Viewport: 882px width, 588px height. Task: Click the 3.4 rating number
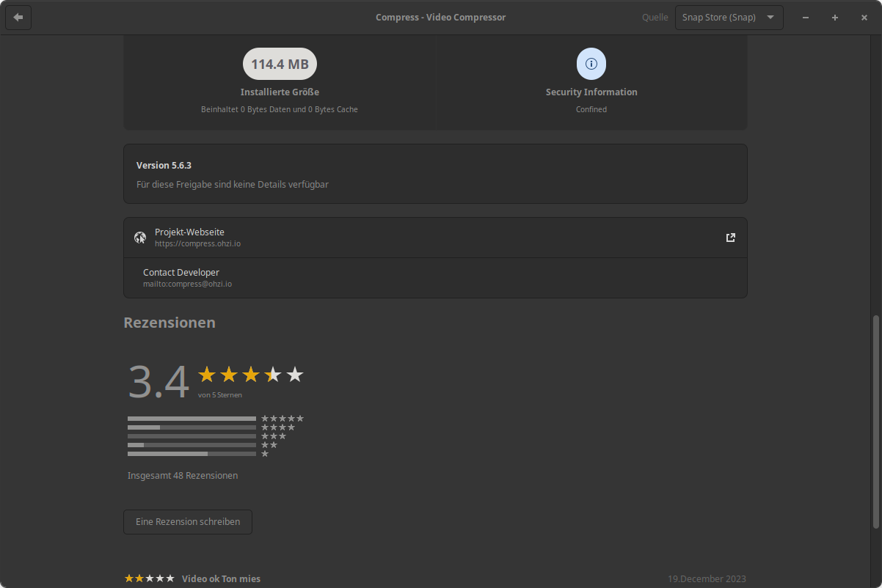point(158,382)
